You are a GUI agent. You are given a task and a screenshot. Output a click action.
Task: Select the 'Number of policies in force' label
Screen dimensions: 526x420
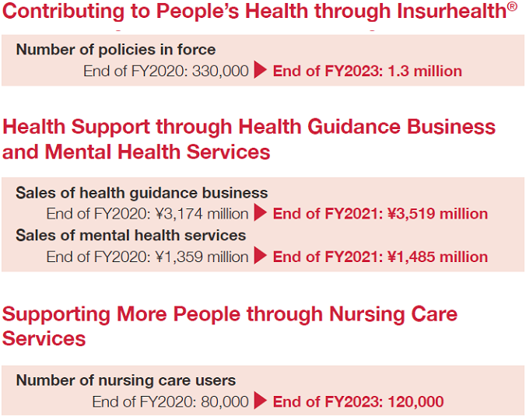tap(116, 50)
